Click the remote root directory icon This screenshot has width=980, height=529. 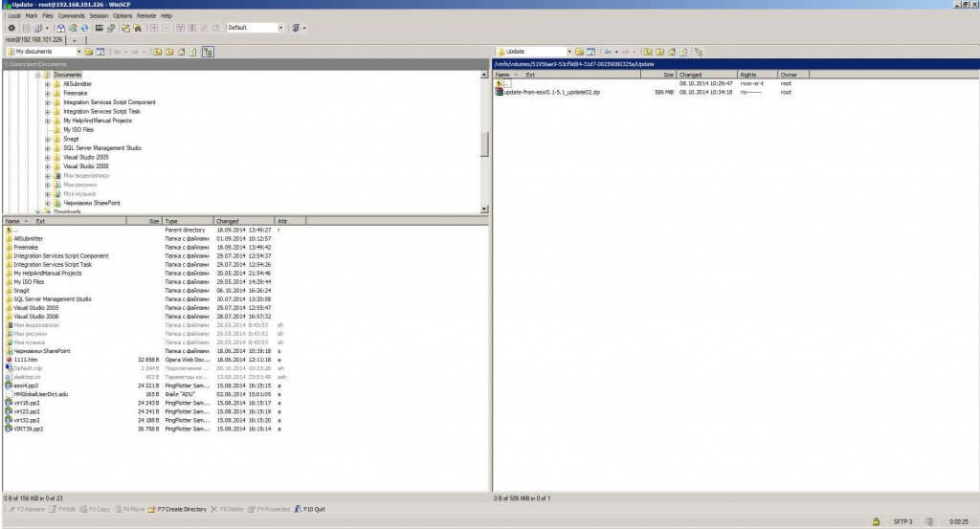click(659, 52)
